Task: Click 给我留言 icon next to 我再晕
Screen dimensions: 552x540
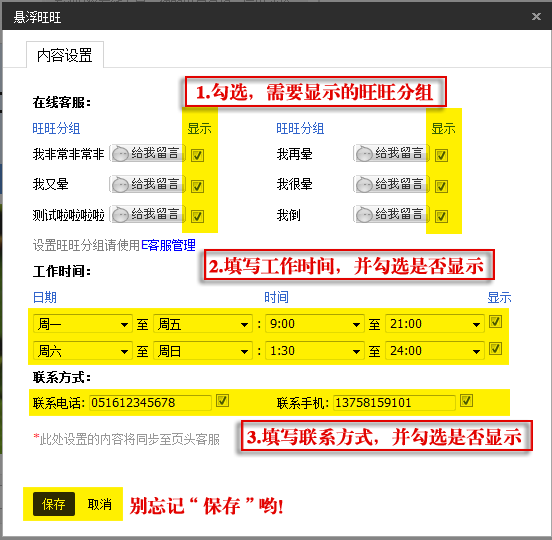Action: pos(391,153)
